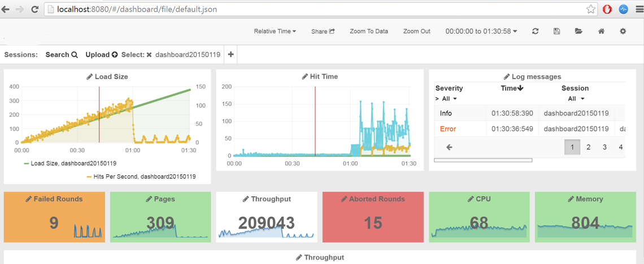Viewport: 644px width, 264px height.
Task: Click the Aborted Rounds value 15
Action: pyautogui.click(x=373, y=223)
